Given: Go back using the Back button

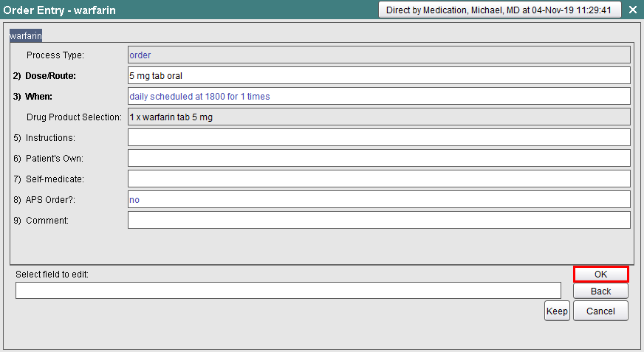Looking at the screenshot, I should coord(600,291).
